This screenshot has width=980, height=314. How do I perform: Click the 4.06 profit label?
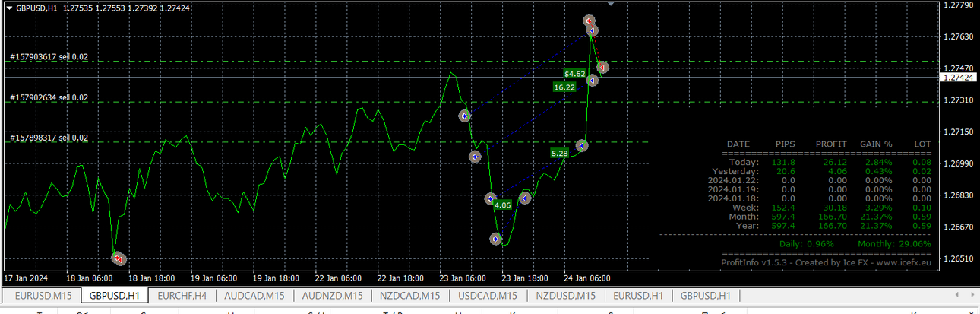[x=502, y=205]
